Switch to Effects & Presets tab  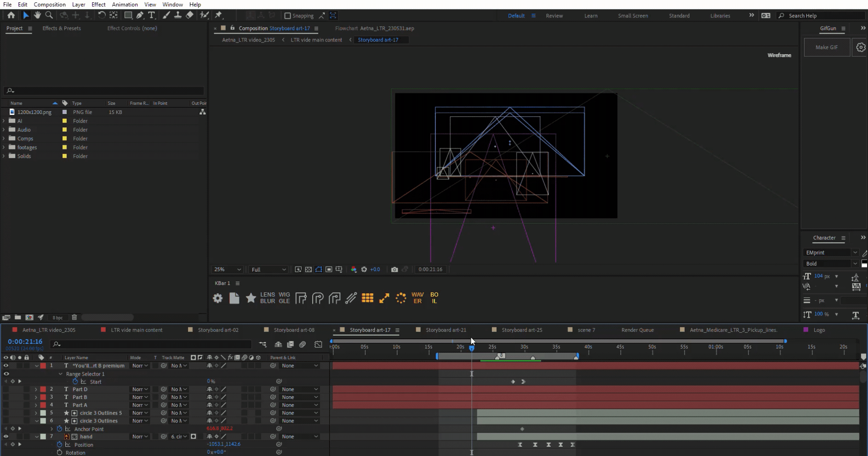(x=62, y=28)
